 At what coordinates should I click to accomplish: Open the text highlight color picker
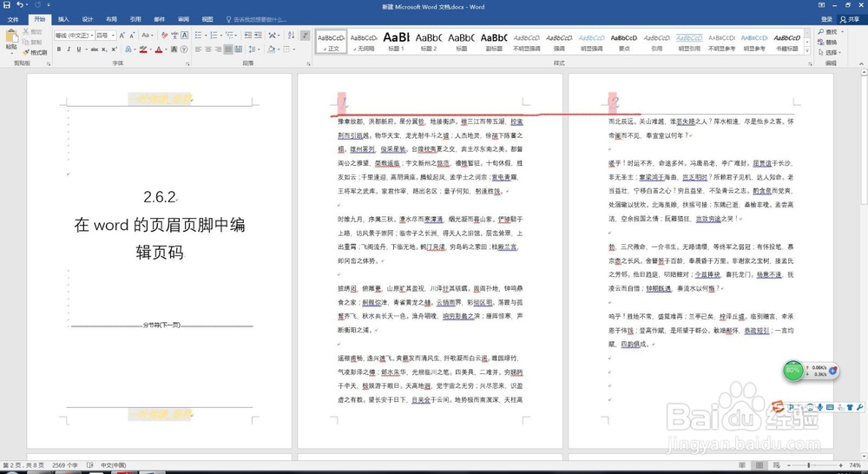coord(150,49)
